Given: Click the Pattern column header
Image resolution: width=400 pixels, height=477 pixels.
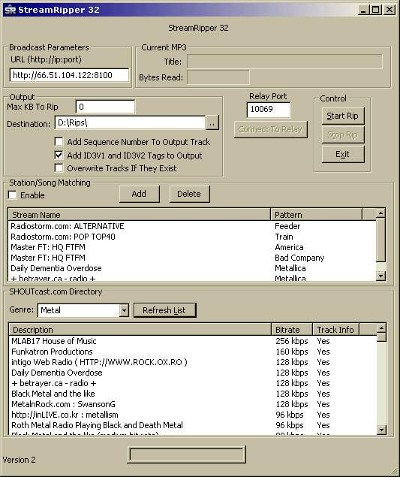Looking at the screenshot, I should (x=316, y=215).
